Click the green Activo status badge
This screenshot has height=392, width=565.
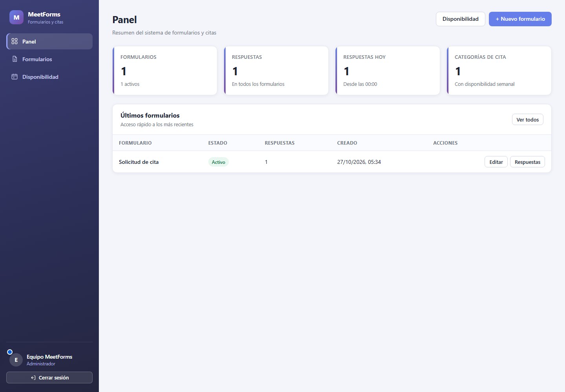click(x=219, y=162)
